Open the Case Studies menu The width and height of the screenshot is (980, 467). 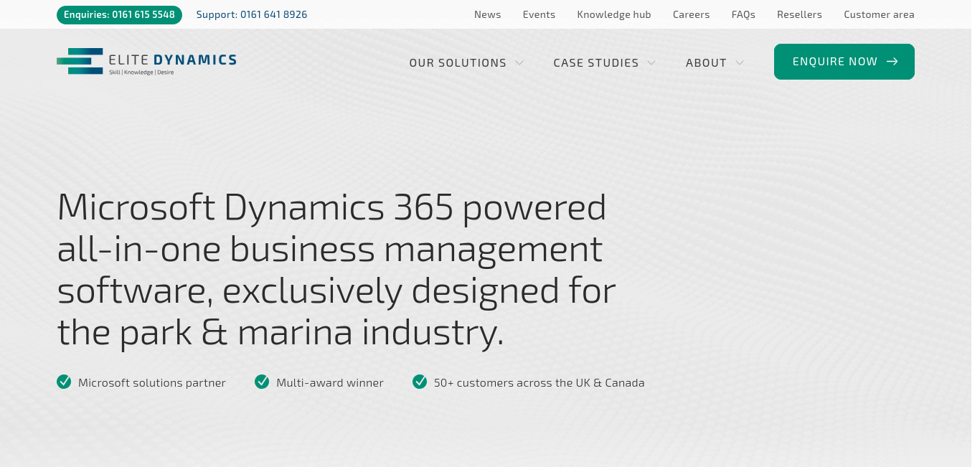click(x=595, y=63)
